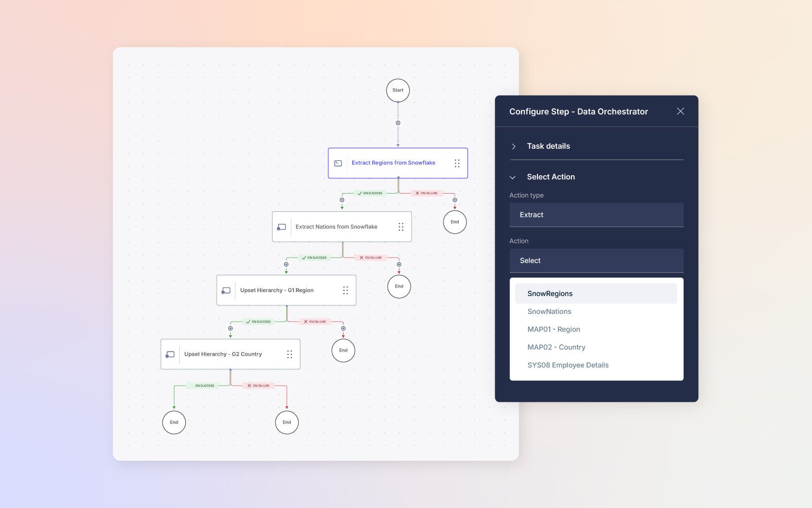Image resolution: width=812 pixels, height=508 pixels.
Task: Open the Action type dropdown showing Extract
Action: click(596, 214)
